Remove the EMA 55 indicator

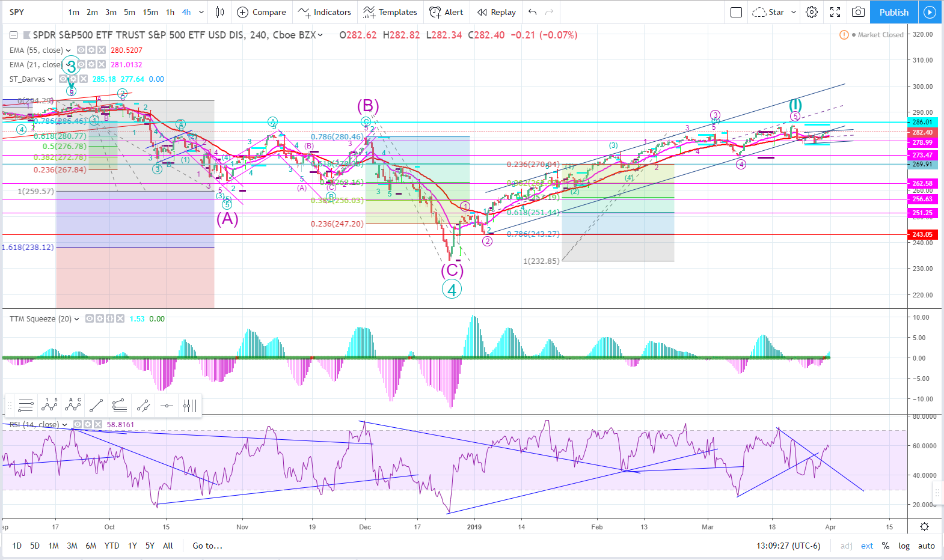click(x=102, y=50)
